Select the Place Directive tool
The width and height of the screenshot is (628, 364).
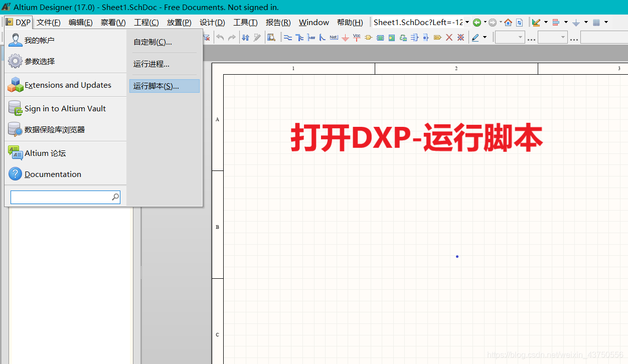437,37
